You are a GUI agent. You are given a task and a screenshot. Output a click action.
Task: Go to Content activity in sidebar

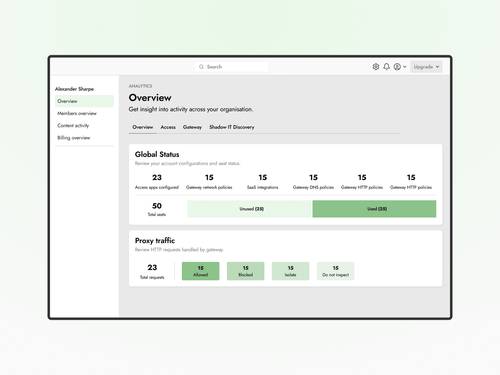click(x=73, y=125)
